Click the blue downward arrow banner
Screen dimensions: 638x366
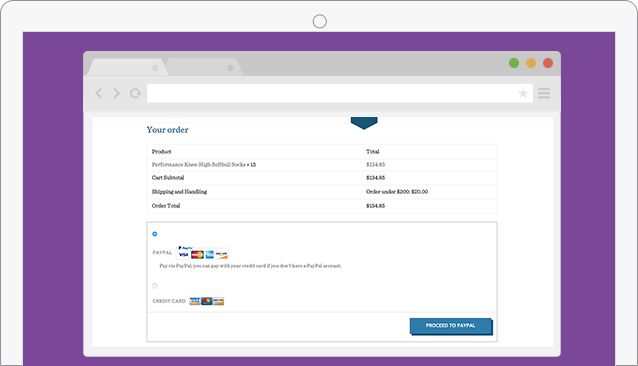364,123
